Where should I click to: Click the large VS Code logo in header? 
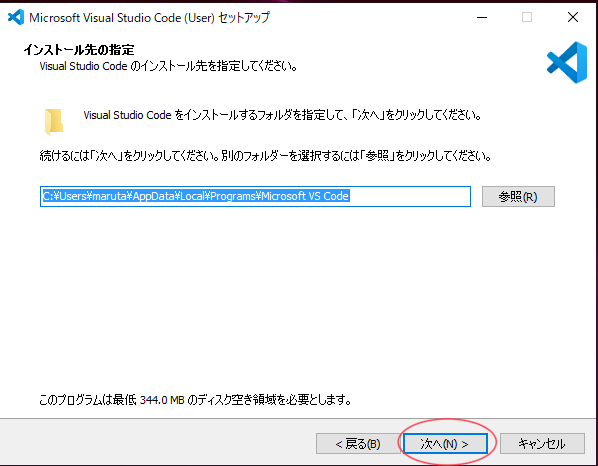click(567, 63)
